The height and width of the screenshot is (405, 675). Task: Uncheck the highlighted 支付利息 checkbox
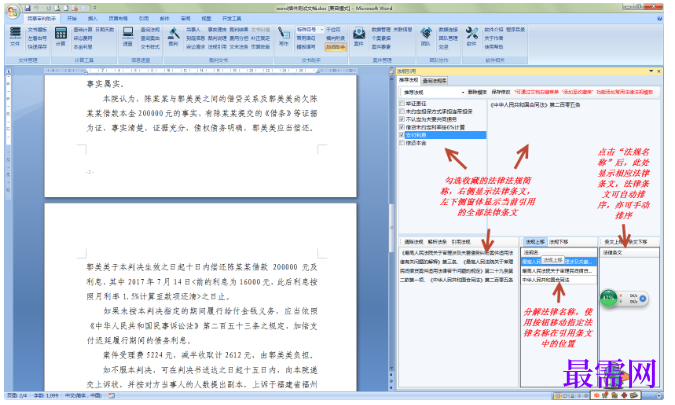tap(402, 135)
